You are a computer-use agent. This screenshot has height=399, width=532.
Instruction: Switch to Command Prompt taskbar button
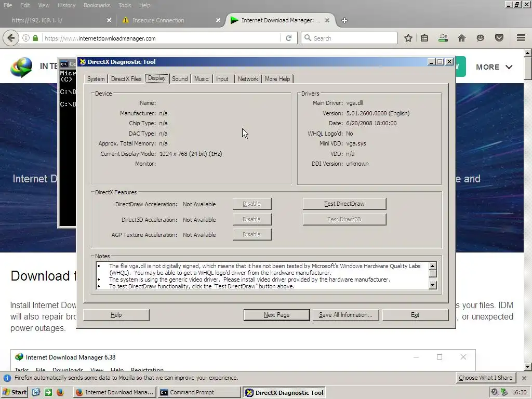click(199, 392)
